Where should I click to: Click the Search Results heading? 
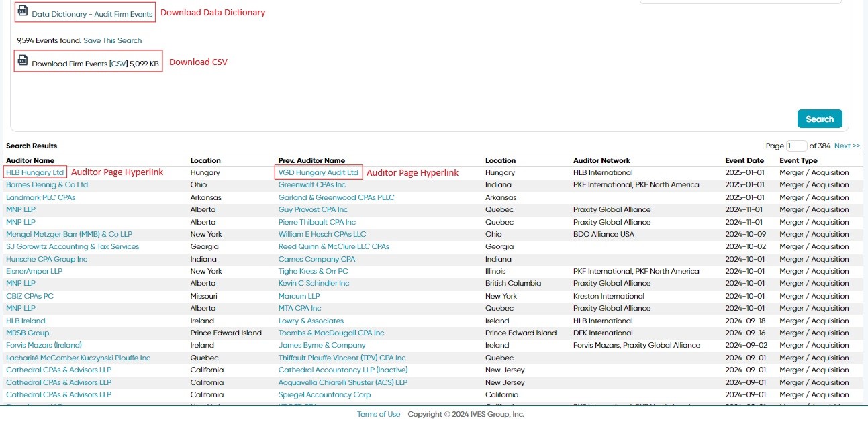tap(32, 146)
